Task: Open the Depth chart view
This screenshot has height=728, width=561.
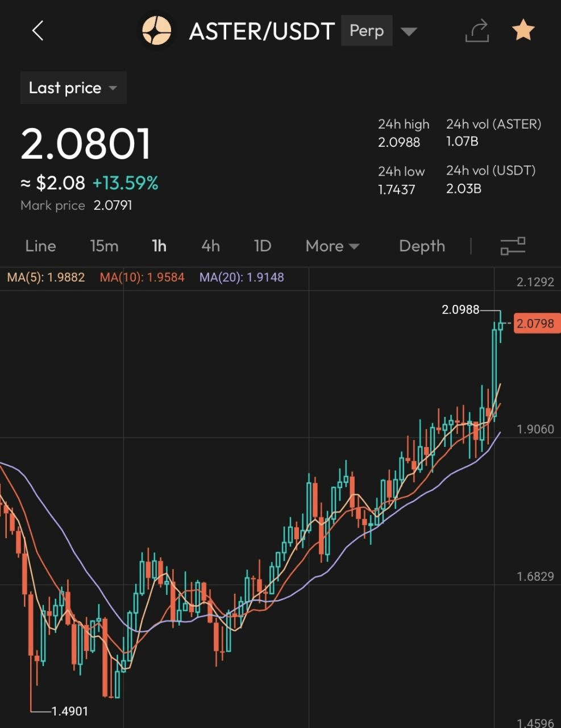Action: click(x=422, y=246)
